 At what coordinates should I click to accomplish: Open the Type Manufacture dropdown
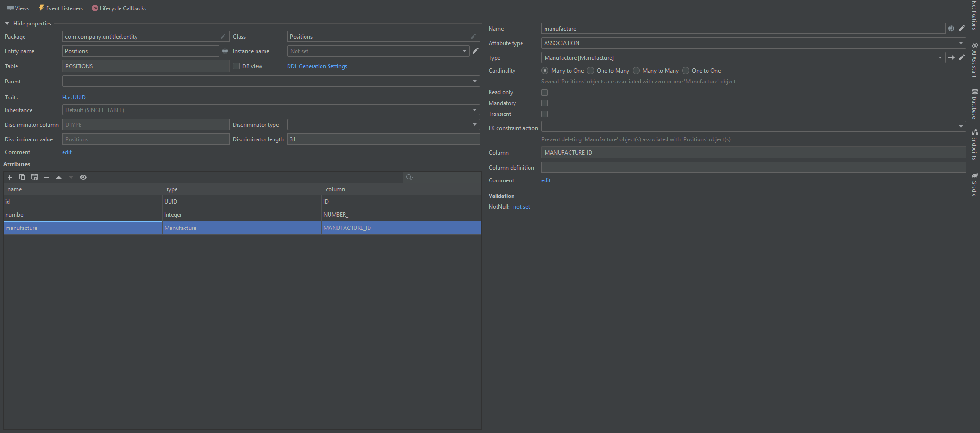[940, 57]
